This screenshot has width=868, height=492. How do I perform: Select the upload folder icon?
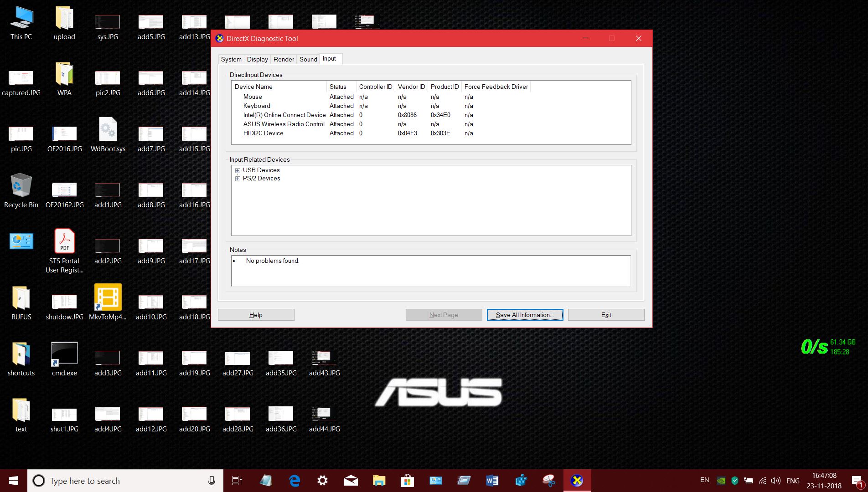64,23
